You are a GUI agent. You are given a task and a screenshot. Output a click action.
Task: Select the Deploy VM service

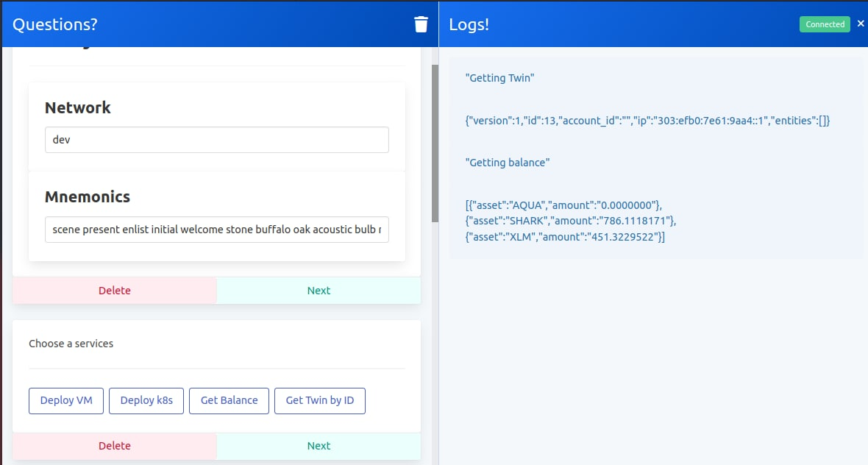click(x=65, y=400)
